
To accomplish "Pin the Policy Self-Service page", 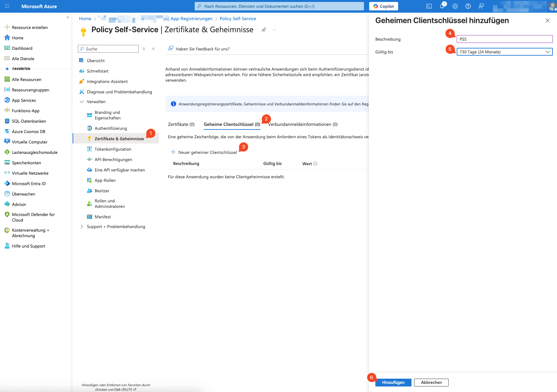I will point(264,30).
